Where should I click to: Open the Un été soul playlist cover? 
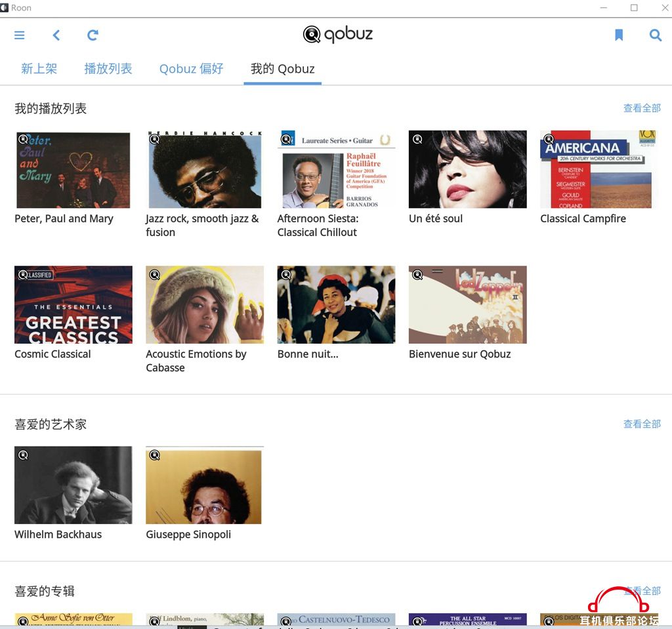click(467, 170)
